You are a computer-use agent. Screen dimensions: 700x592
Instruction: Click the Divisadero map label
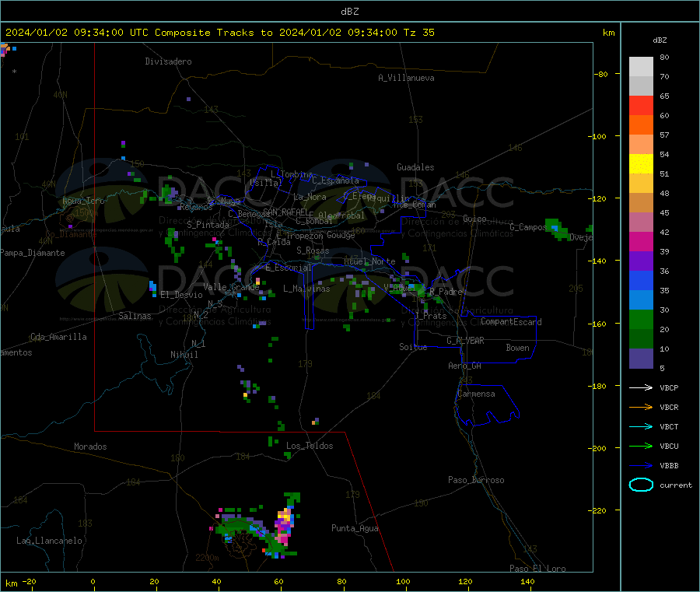168,61
